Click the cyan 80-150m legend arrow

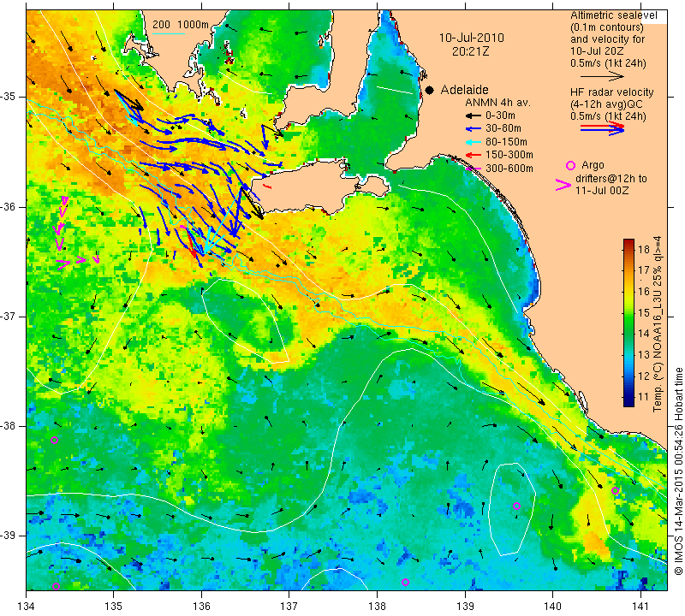[x=474, y=142]
